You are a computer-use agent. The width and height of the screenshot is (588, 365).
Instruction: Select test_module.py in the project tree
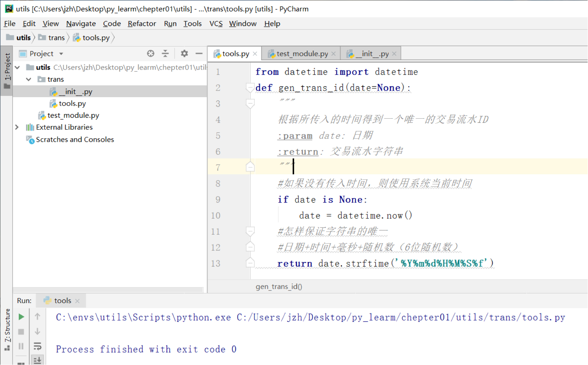pyautogui.click(x=110, y=116)
